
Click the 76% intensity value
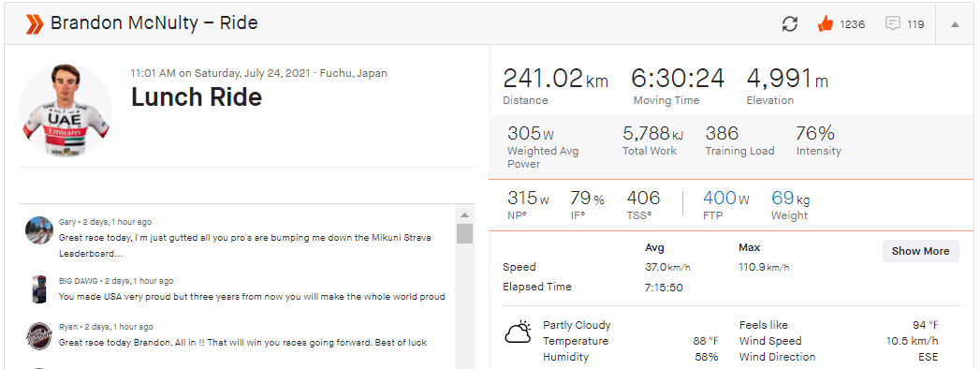pos(815,134)
